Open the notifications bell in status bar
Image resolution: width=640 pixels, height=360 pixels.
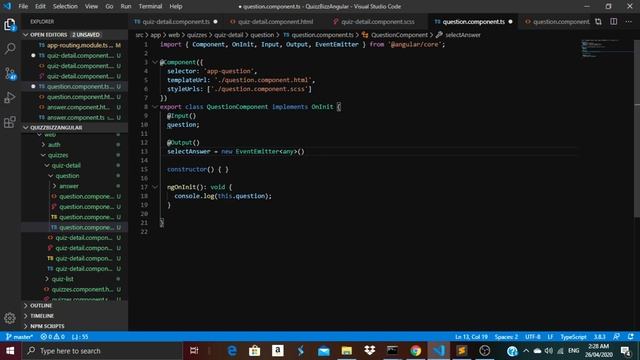tap(631, 337)
